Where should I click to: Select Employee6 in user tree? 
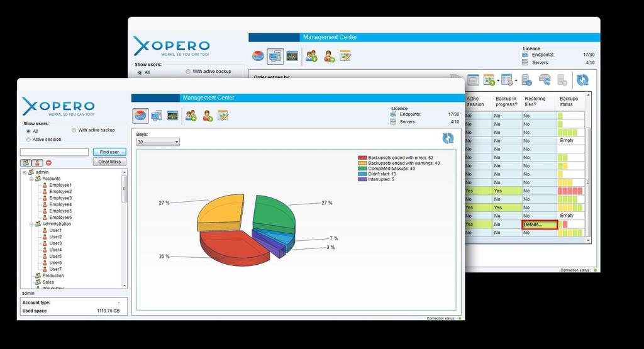tap(60, 218)
